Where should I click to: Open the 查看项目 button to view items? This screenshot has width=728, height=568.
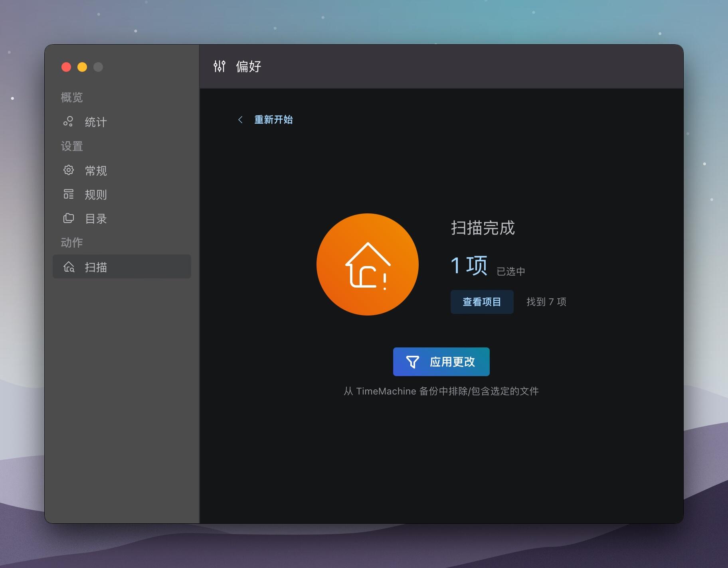[x=482, y=302]
